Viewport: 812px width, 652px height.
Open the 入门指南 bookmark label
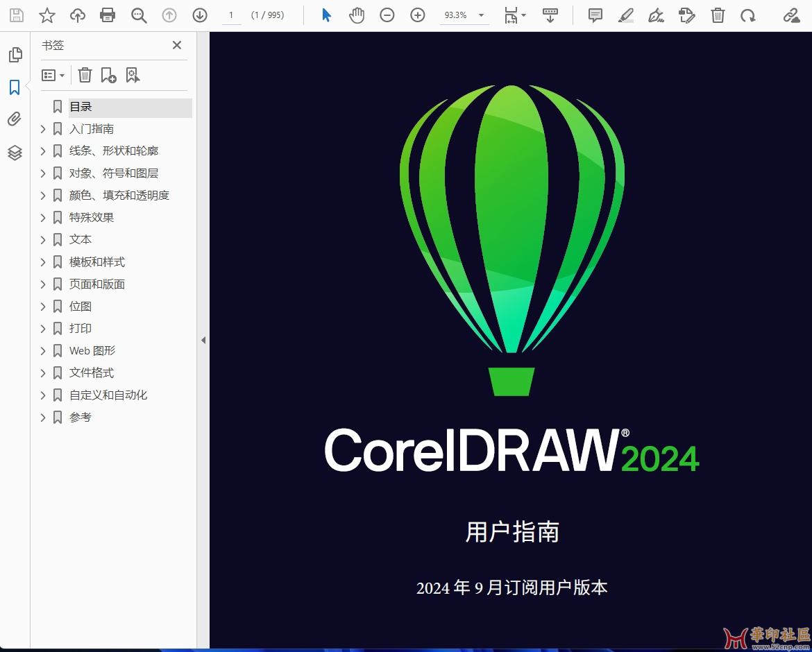92,130
